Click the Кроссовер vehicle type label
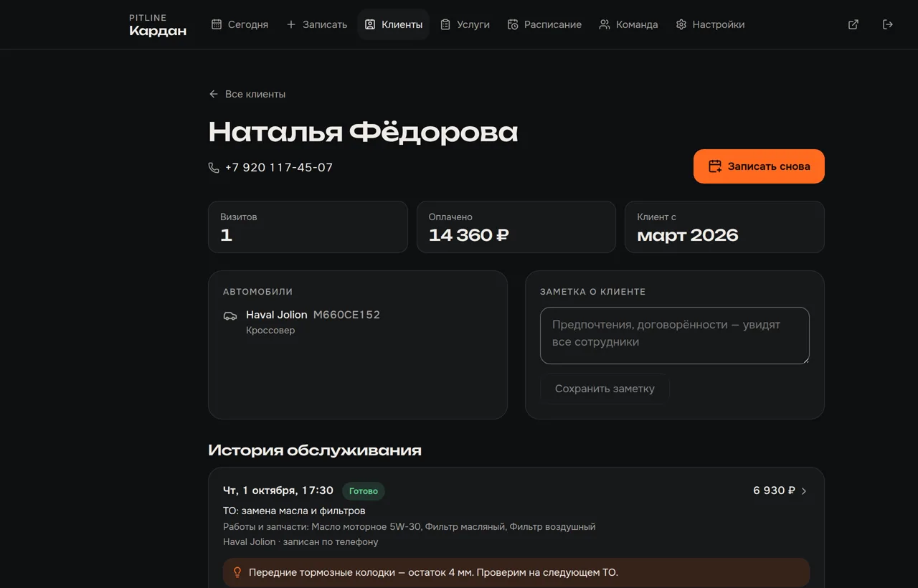This screenshot has height=588, width=918. pos(270,331)
